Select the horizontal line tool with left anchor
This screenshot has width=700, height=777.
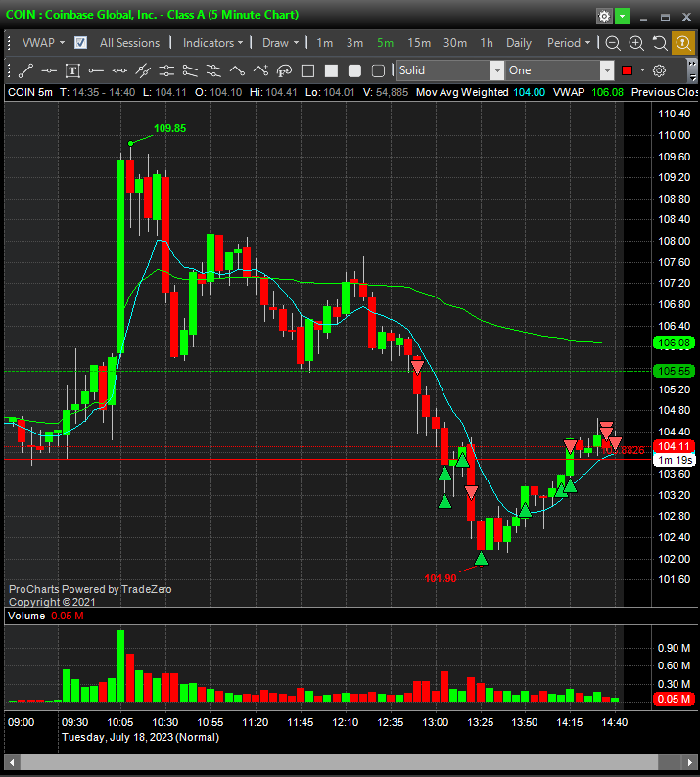click(x=96, y=70)
